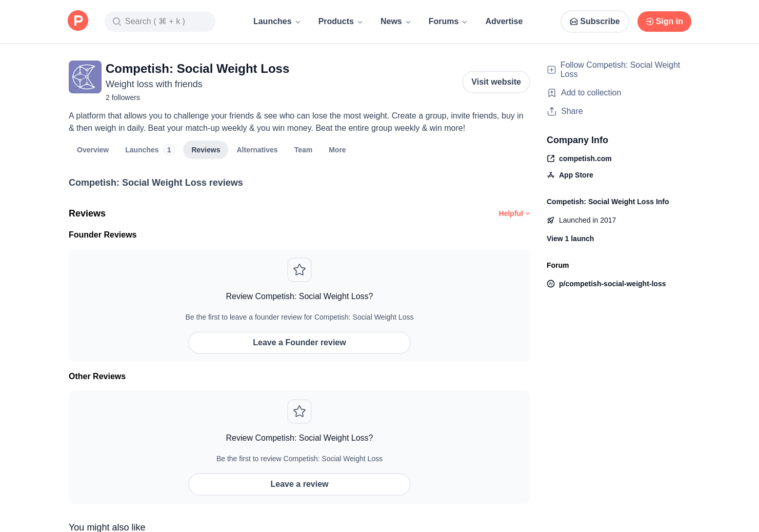Screen dimensions: 759x532
Task: Open the Helpful sort dropdown
Action: tap(514, 213)
